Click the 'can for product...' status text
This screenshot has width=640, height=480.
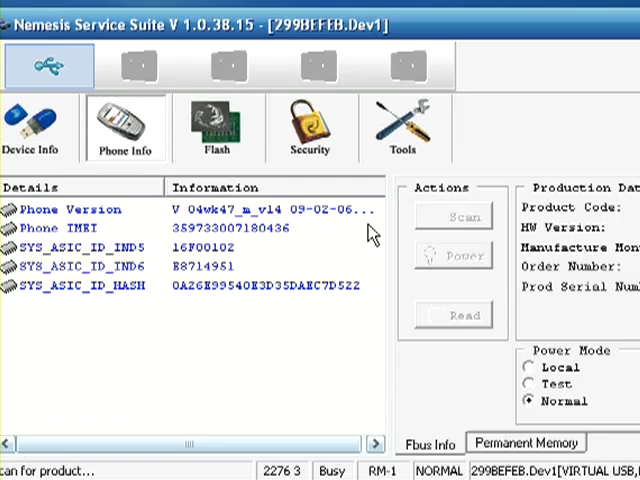click(x=47, y=471)
